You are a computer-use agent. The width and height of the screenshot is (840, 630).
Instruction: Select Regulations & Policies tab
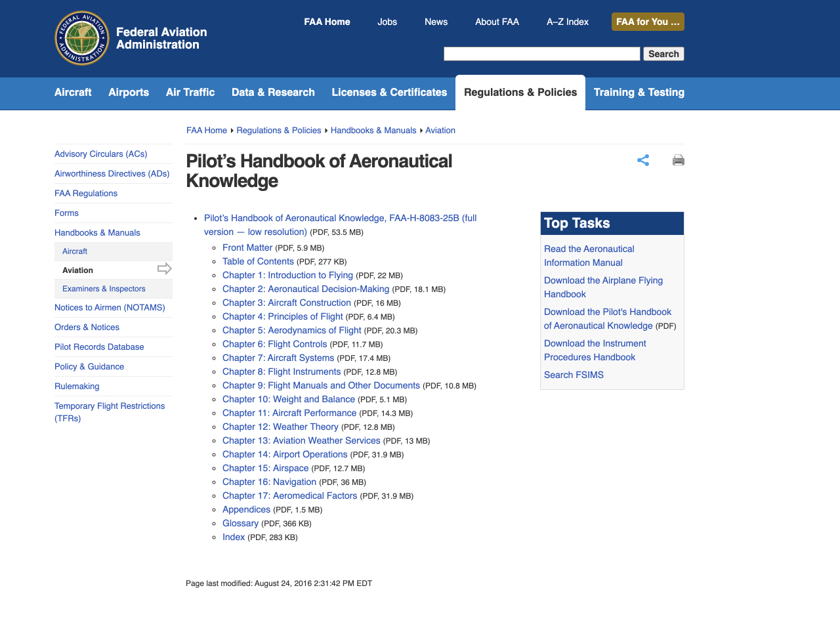(520, 93)
